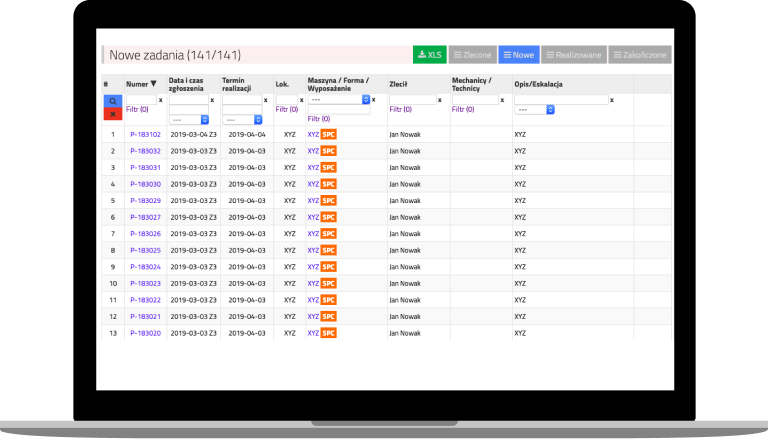Click the Lok. filter input
Screen dimensions: 768x439
(x=287, y=100)
